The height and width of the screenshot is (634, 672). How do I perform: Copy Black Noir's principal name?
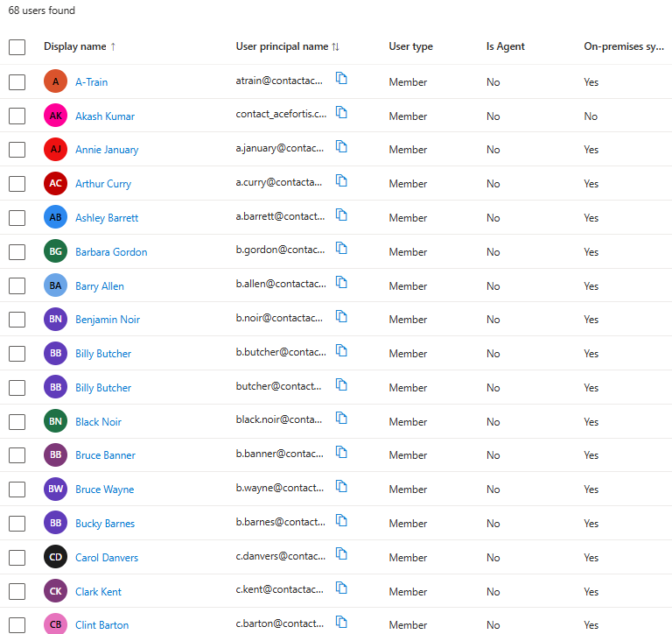coord(341,419)
